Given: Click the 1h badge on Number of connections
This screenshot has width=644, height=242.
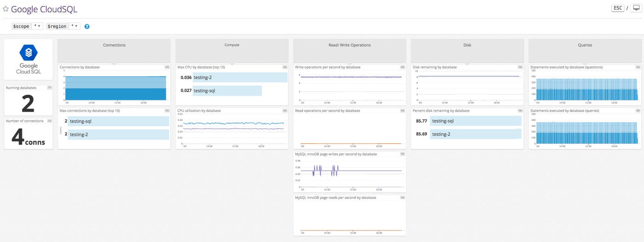Looking at the screenshot, I should tap(49, 121).
